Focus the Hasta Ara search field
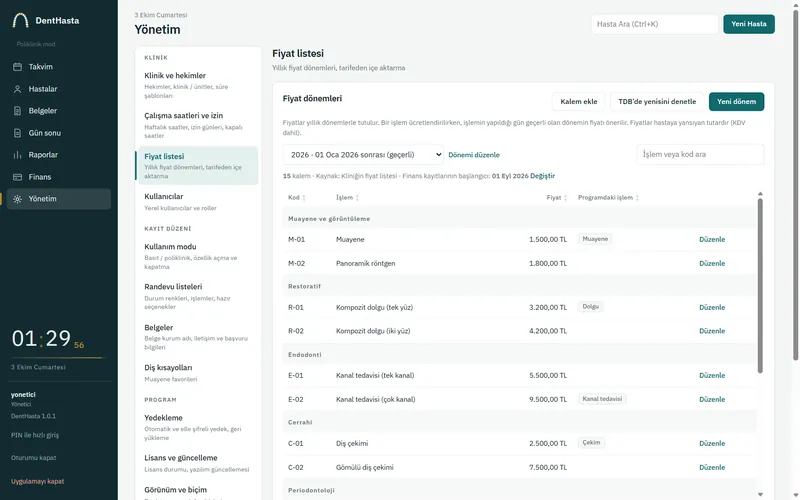Screen dimensions: 800x500 pos(655,24)
